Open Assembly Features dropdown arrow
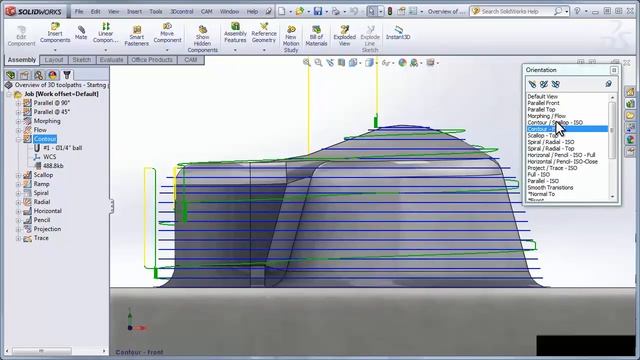Screen dimensions: 640x360 coord(235,50)
